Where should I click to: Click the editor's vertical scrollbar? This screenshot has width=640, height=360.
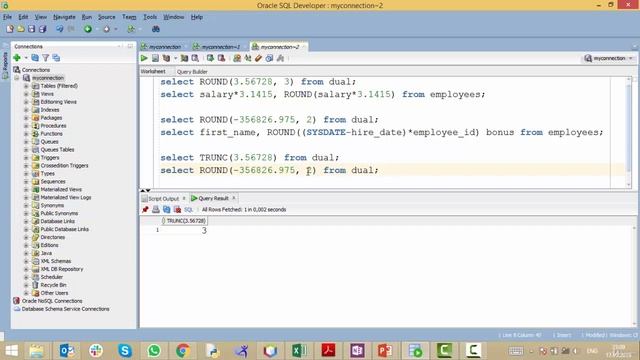629,132
